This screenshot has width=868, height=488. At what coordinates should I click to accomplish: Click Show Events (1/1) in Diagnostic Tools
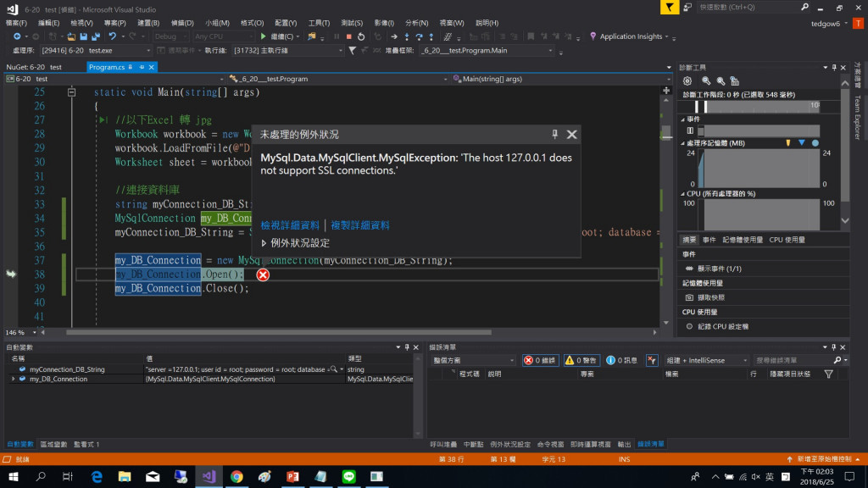pyautogui.click(x=719, y=269)
